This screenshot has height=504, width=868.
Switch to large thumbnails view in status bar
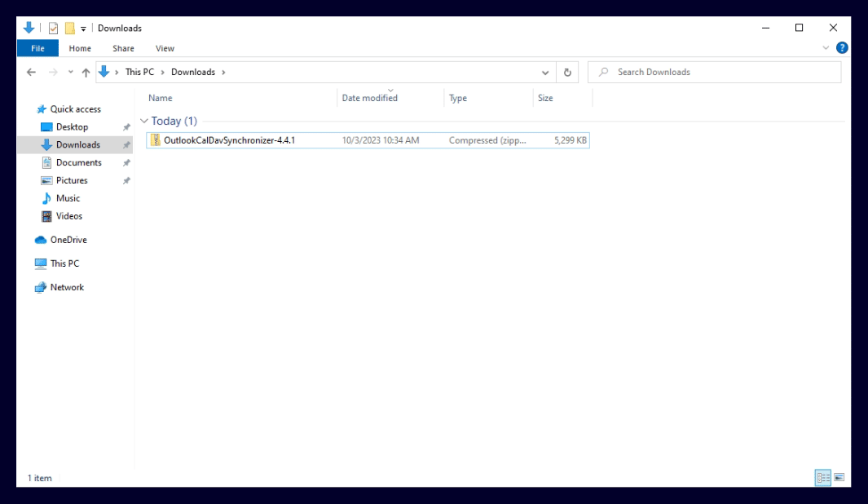click(838, 478)
